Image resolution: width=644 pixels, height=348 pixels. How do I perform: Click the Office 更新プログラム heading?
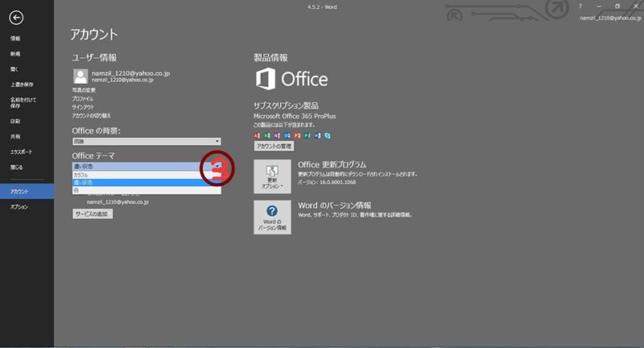[x=332, y=165]
